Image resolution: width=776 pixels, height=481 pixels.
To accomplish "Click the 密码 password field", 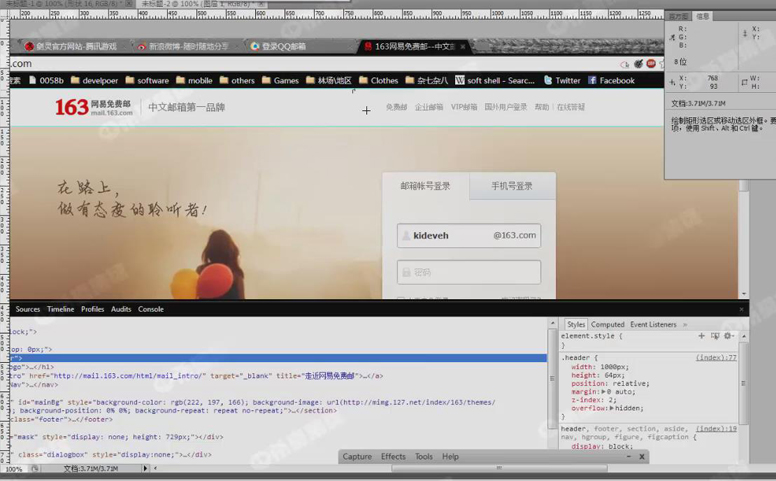I will 469,272.
